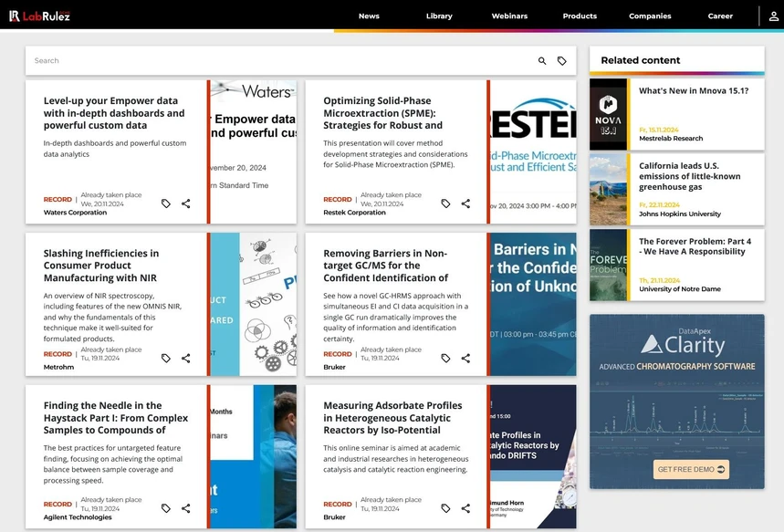Viewport: 784px width, 532px height.
Task: Click tag icon on Waters Empower card
Action: pyautogui.click(x=166, y=203)
